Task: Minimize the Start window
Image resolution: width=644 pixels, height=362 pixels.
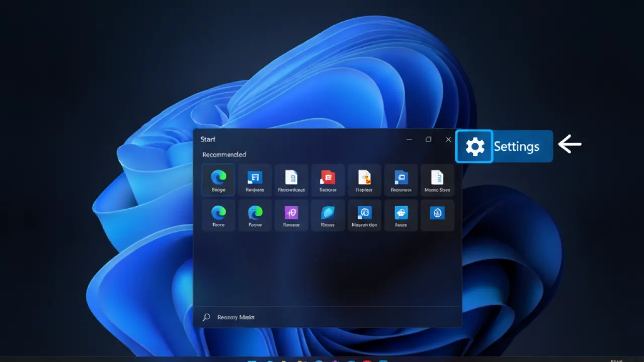Action: coord(410,139)
